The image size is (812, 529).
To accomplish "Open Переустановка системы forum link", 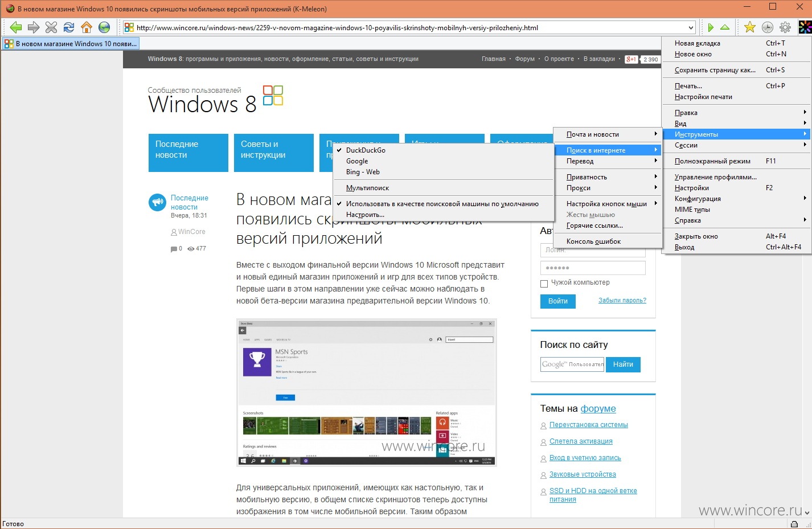I will [x=589, y=425].
